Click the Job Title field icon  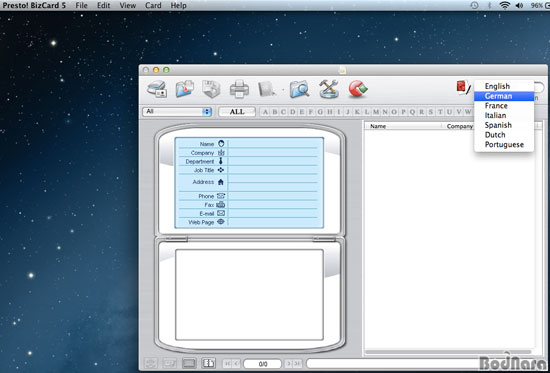coord(221,170)
